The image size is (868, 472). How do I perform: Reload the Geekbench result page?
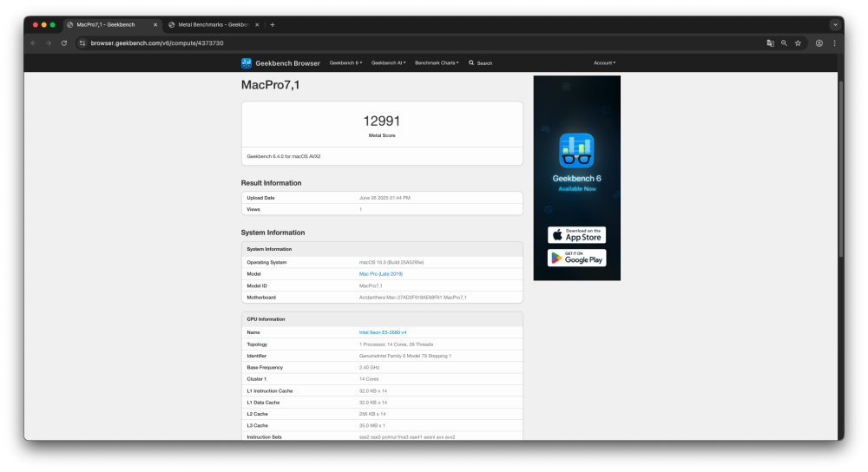pyautogui.click(x=64, y=43)
